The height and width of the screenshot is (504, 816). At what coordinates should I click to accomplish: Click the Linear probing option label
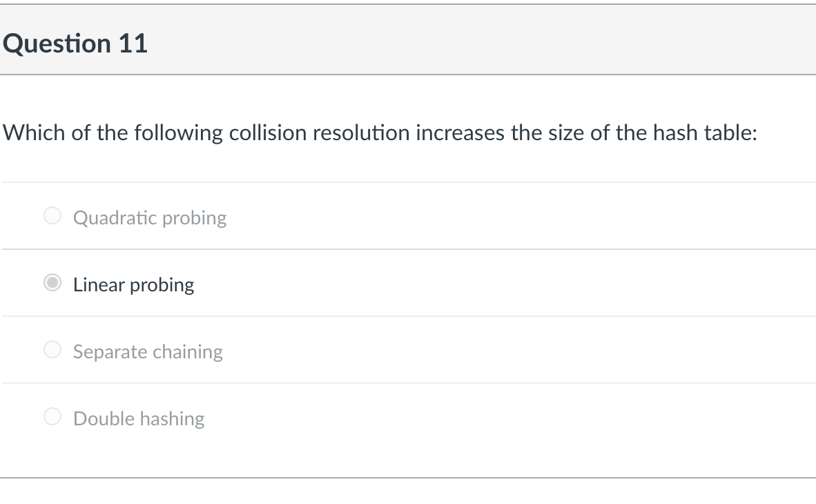pos(133,284)
